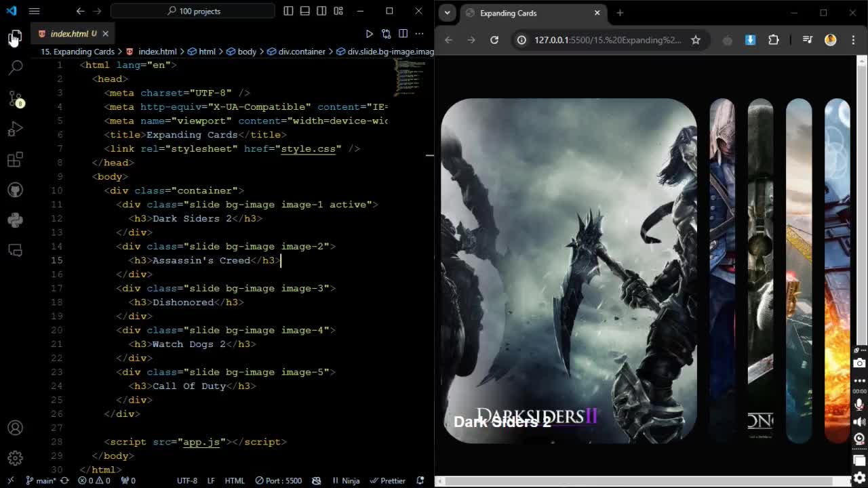Go back in the browser
The height and width of the screenshot is (488, 868).
(x=448, y=40)
